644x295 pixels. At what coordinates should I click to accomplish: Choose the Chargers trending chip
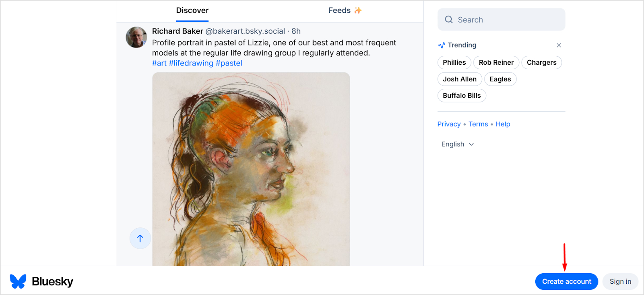coord(541,63)
